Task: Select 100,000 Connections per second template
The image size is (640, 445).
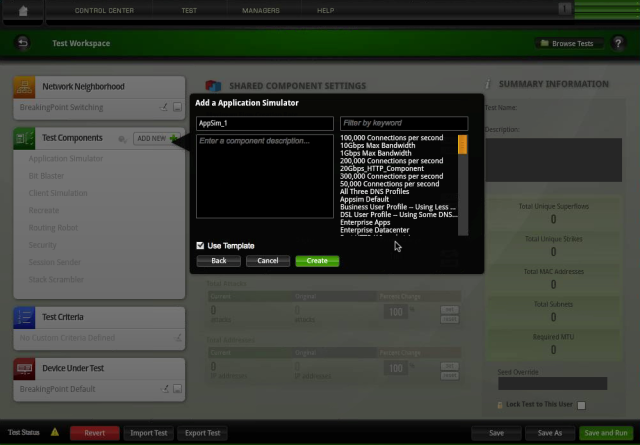Action: coord(391,138)
